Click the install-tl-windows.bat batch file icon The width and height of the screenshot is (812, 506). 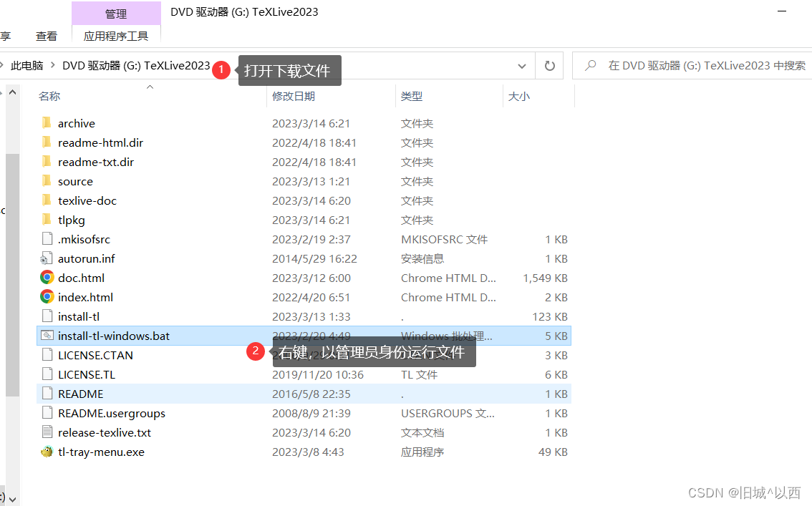coord(47,336)
